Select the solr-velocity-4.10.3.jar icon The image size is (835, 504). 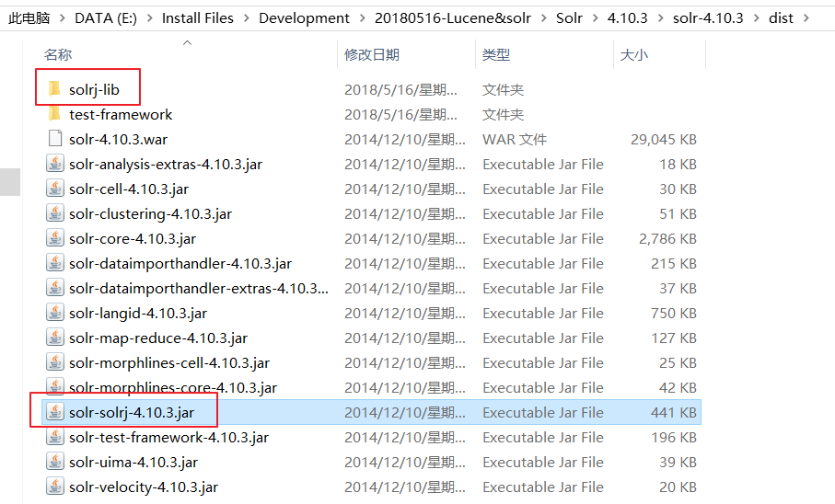pyautogui.click(x=55, y=487)
